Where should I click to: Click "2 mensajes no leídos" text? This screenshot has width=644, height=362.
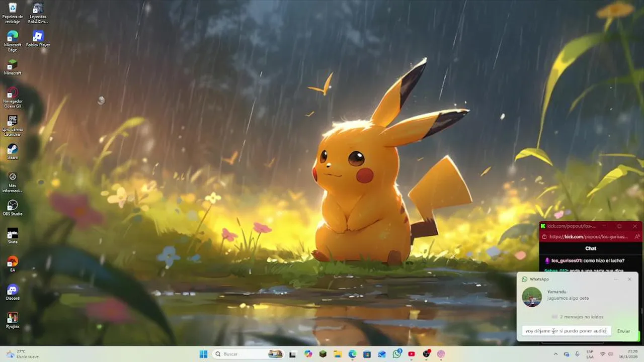tap(582, 317)
